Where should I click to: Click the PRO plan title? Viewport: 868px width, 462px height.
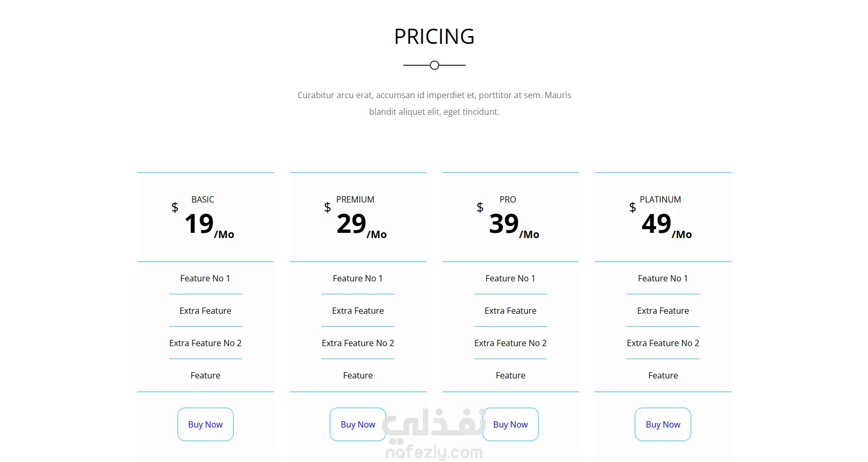click(508, 199)
